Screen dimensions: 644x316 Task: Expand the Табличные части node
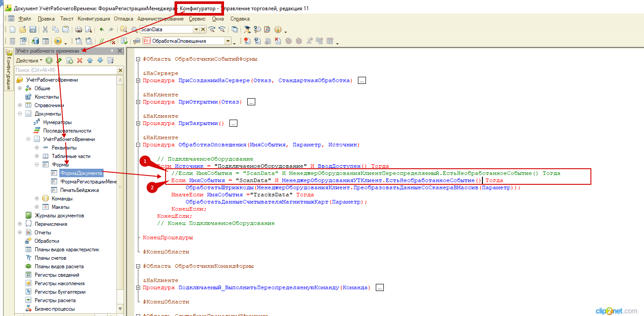pyautogui.click(x=37, y=156)
